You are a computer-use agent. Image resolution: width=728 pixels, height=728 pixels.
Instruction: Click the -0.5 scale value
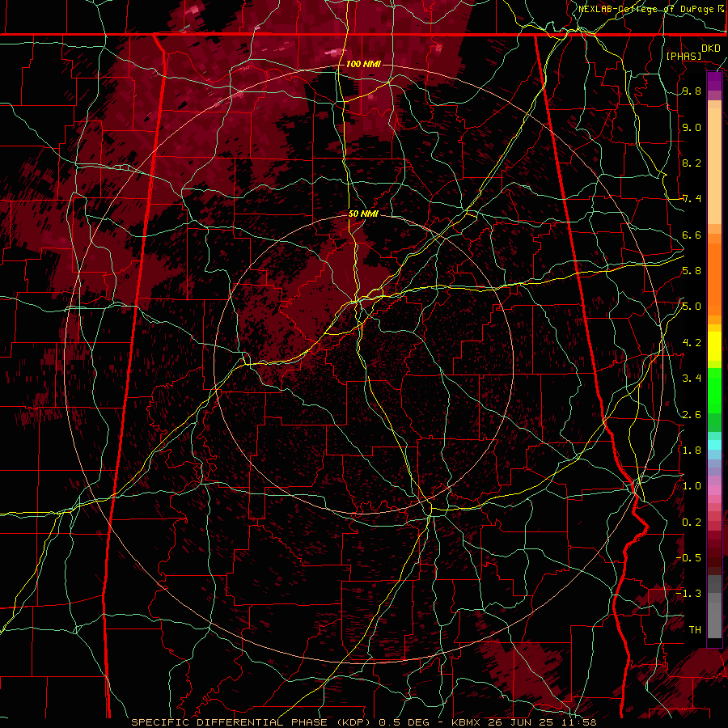click(x=688, y=558)
